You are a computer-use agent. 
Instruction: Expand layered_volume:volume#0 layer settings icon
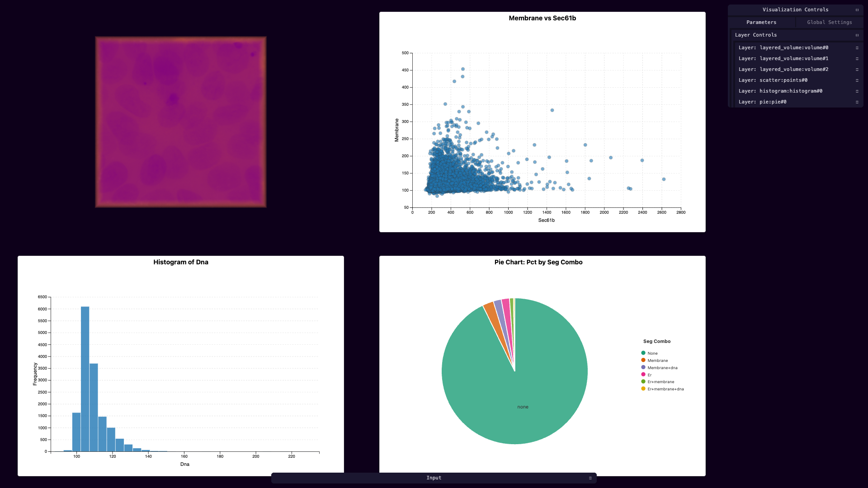857,48
